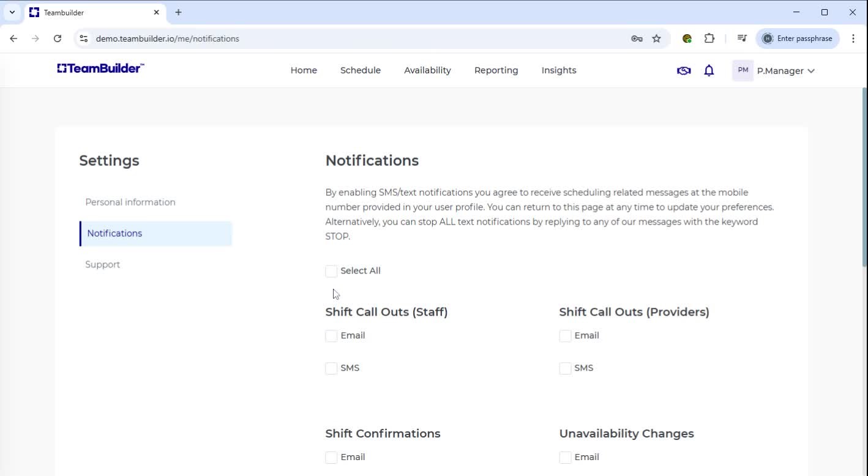The width and height of the screenshot is (868, 476).
Task: Check Email under Shift Call Outs (Staff)
Action: pos(331,335)
